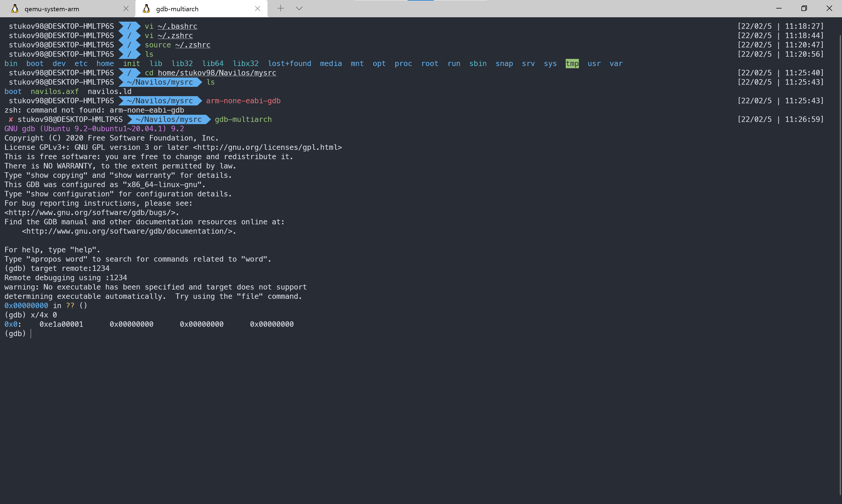842x504 pixels.
Task: Click the navilos.axf file name
Action: (54, 92)
